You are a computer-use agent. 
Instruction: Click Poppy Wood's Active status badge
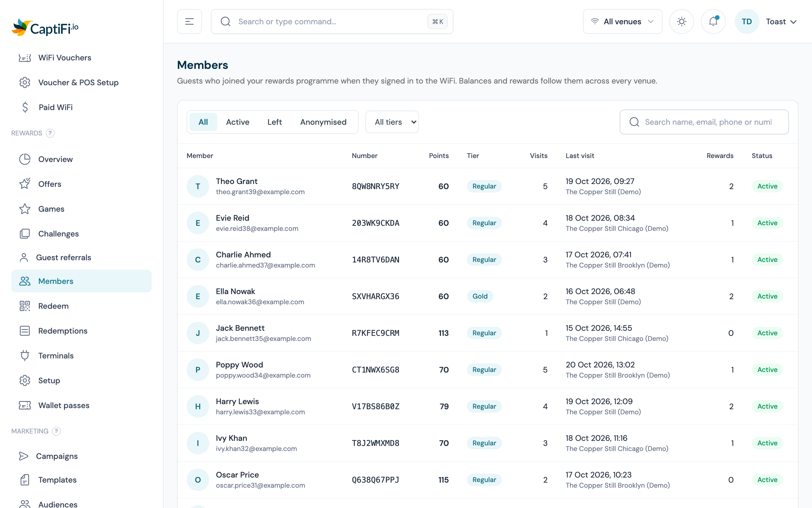pos(767,370)
